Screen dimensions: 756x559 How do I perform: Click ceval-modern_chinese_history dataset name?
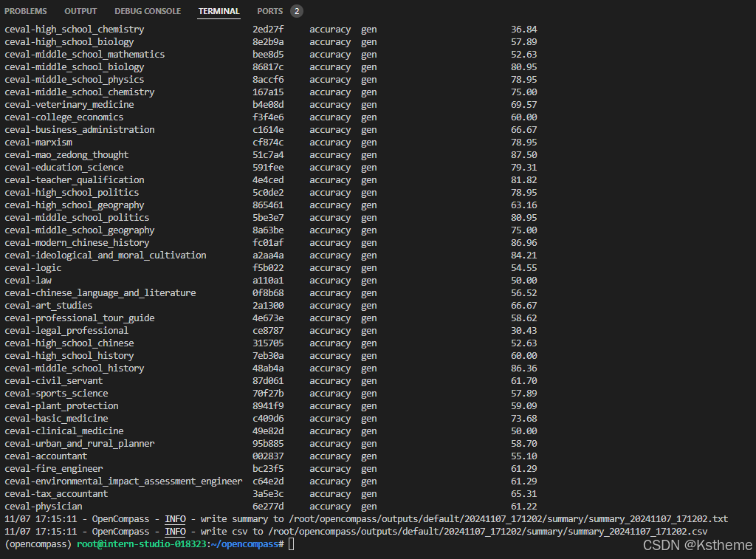[77, 243]
